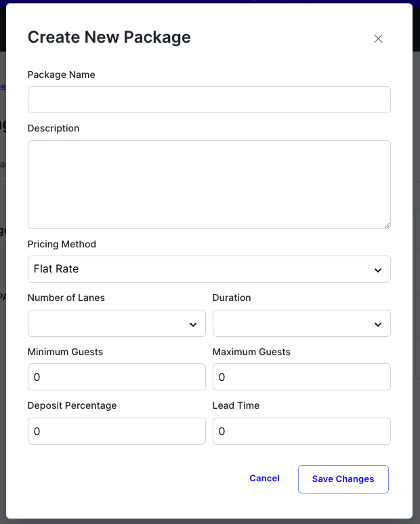Click inside the Description text area

click(209, 184)
